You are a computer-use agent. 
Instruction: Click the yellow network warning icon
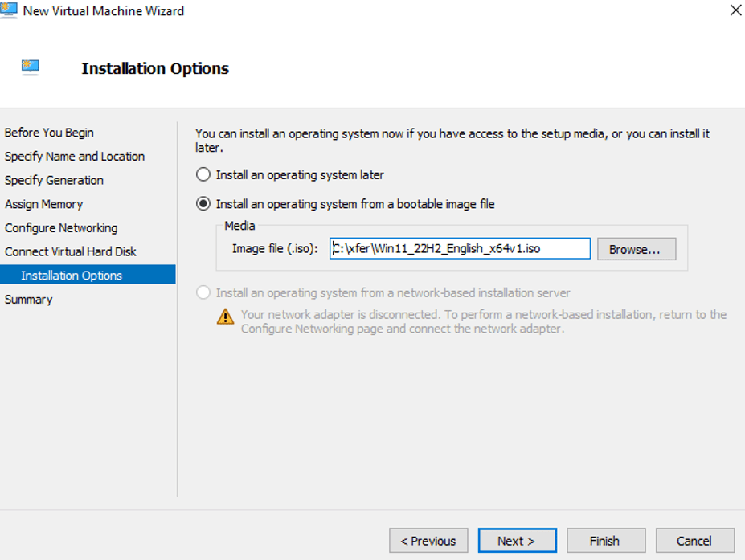[x=226, y=317]
